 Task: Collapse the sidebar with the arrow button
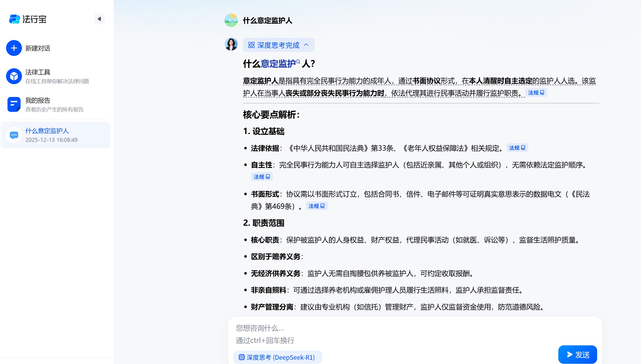[100, 19]
